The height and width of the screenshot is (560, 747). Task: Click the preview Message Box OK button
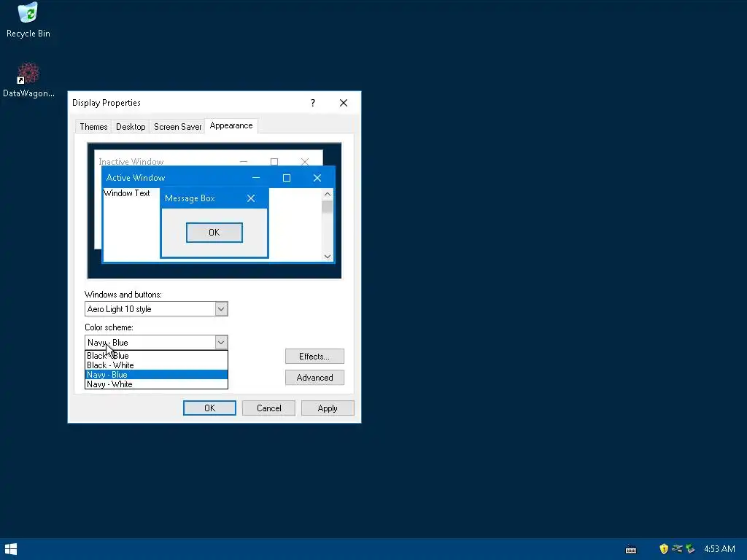214,233
